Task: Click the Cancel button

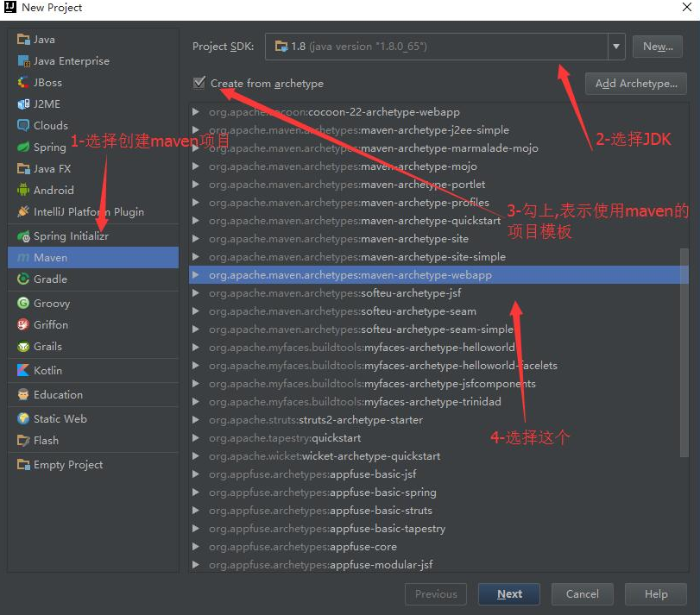Action: click(582, 594)
